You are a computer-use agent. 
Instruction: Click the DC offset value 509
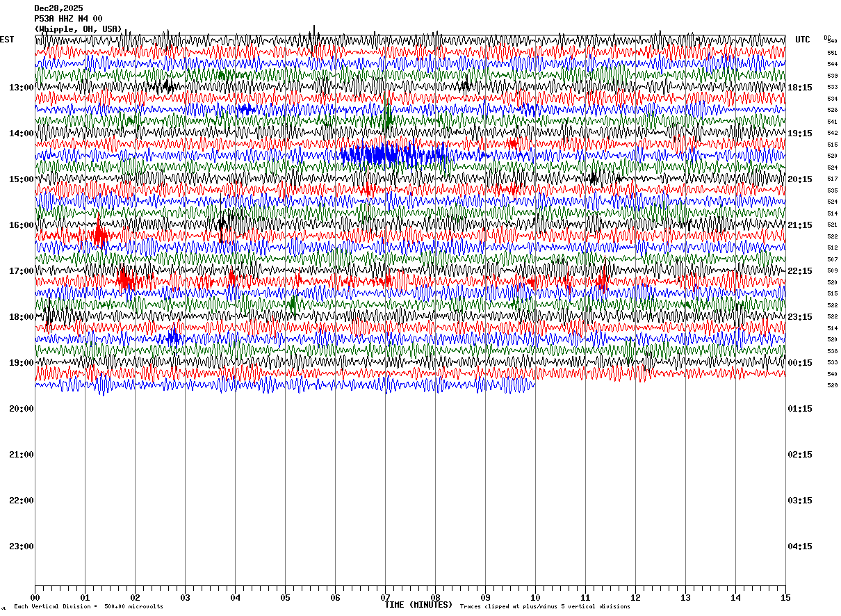(x=832, y=270)
